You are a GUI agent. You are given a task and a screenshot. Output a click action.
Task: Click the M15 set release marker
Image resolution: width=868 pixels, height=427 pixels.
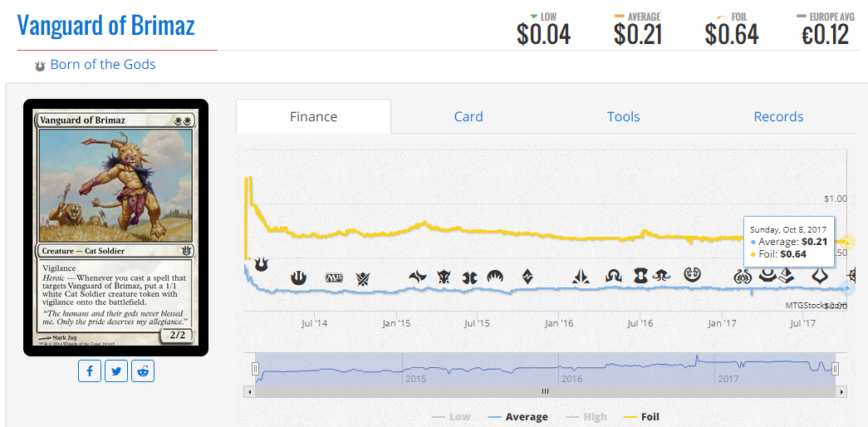pyautogui.click(x=334, y=277)
